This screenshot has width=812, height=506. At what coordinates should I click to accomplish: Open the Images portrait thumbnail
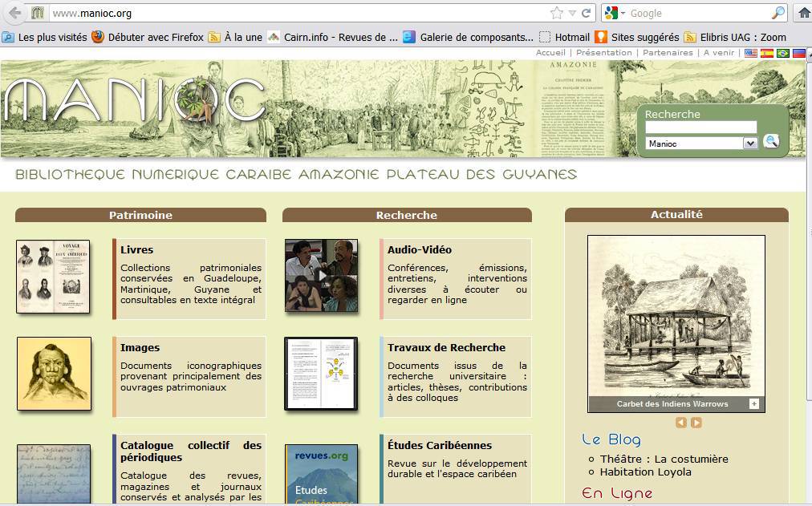[x=54, y=374]
